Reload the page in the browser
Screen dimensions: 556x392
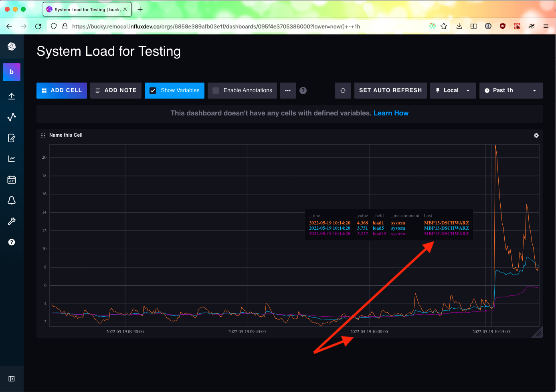(x=38, y=26)
